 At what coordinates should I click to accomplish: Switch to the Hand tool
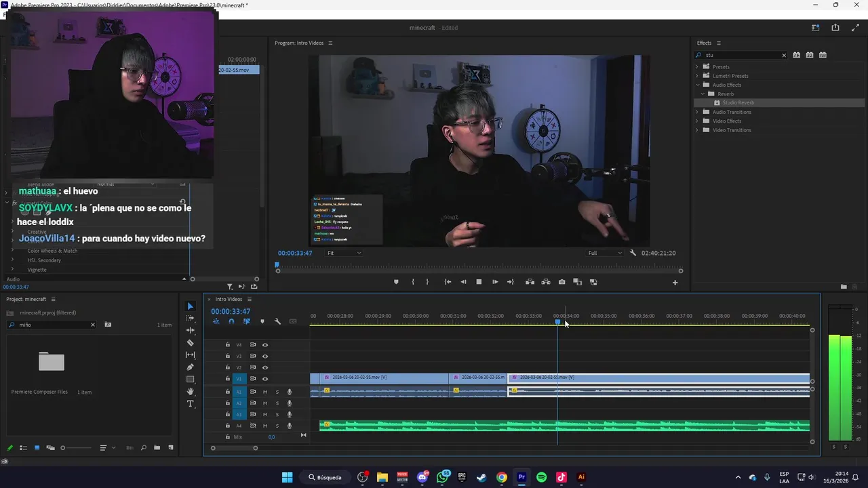click(190, 392)
